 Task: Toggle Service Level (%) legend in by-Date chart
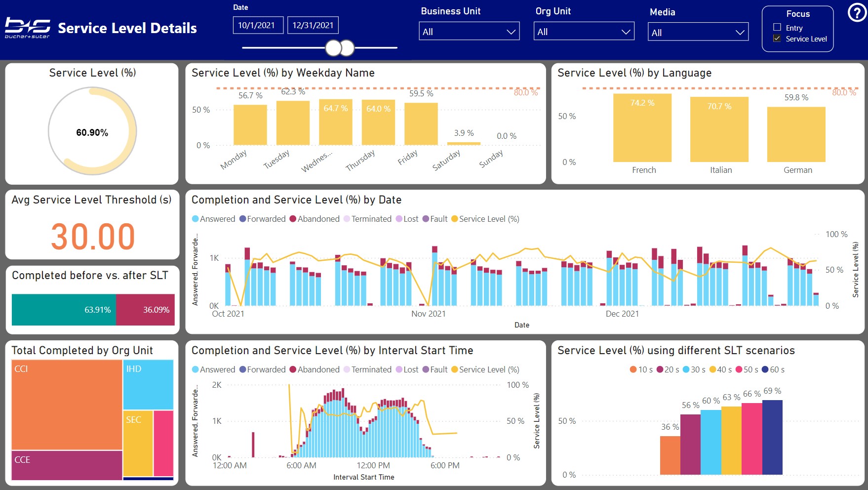click(485, 219)
